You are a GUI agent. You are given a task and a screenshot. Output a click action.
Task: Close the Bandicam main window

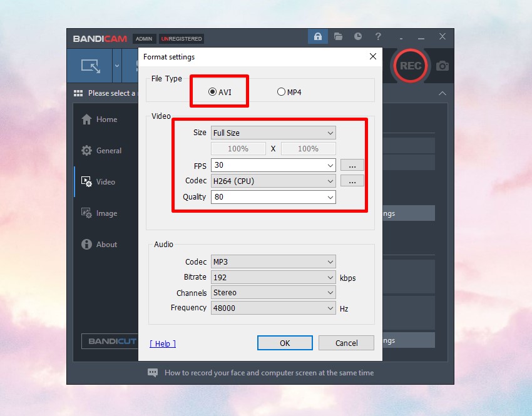click(442, 36)
